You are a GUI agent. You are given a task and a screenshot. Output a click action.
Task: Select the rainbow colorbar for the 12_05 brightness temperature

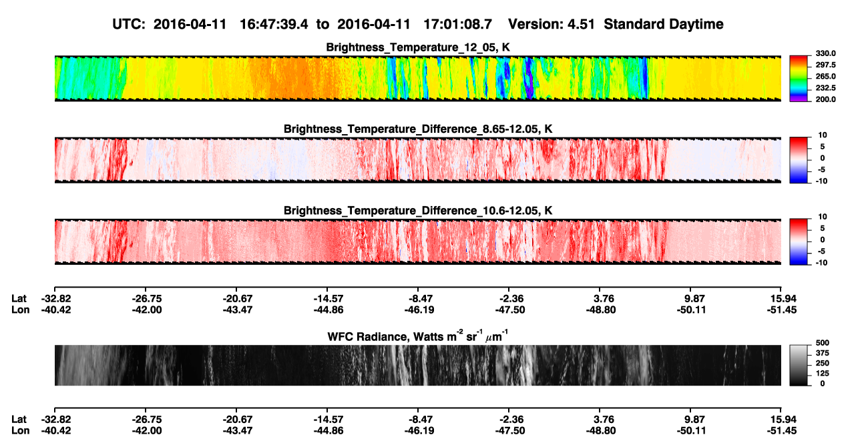click(797, 77)
